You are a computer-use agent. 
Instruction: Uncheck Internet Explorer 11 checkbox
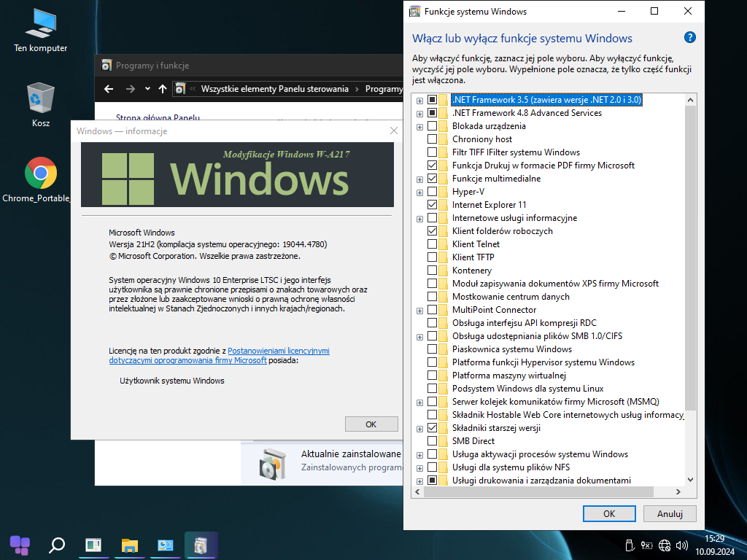coord(433,205)
